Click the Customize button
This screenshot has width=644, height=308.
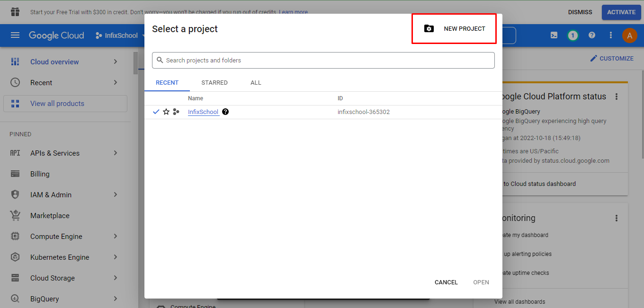pyautogui.click(x=611, y=58)
